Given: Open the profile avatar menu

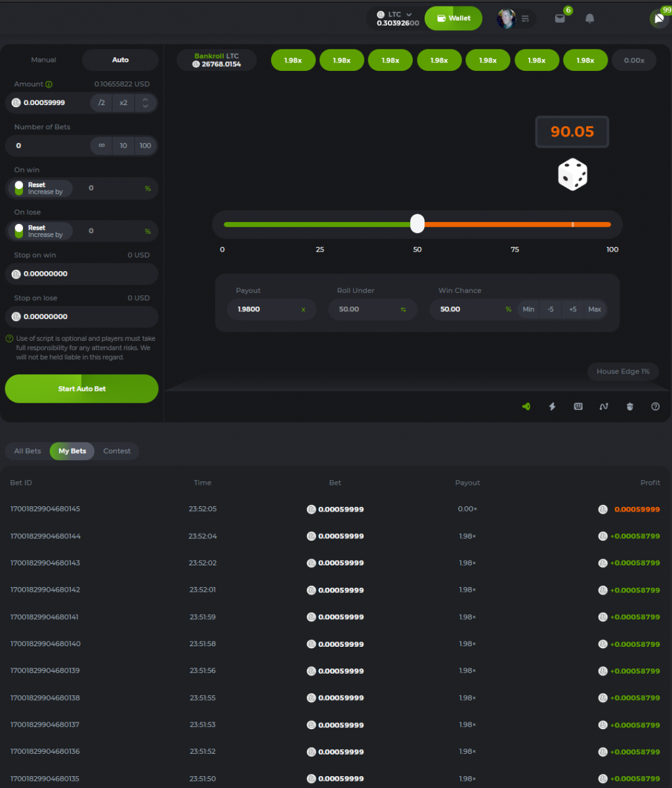Looking at the screenshot, I should coord(516,18).
